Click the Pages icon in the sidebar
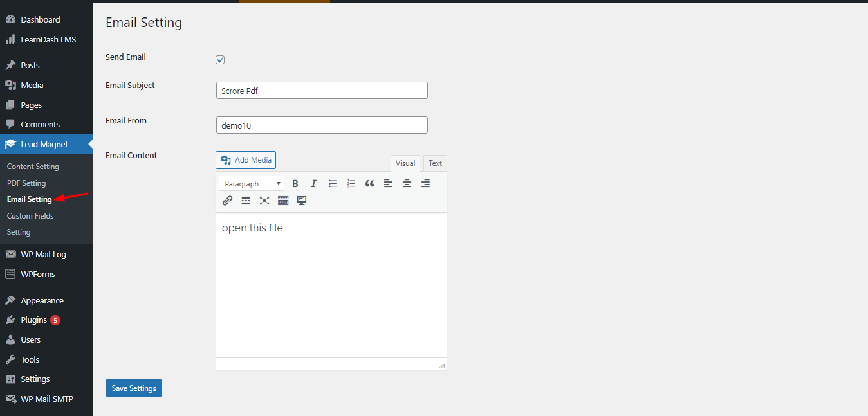Screen dimensions: 868x416 [10, 105]
